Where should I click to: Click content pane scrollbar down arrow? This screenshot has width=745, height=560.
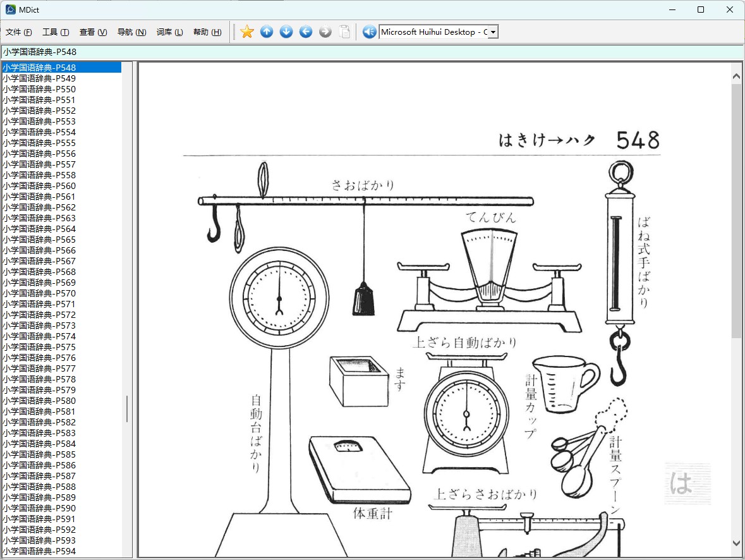coord(736,543)
